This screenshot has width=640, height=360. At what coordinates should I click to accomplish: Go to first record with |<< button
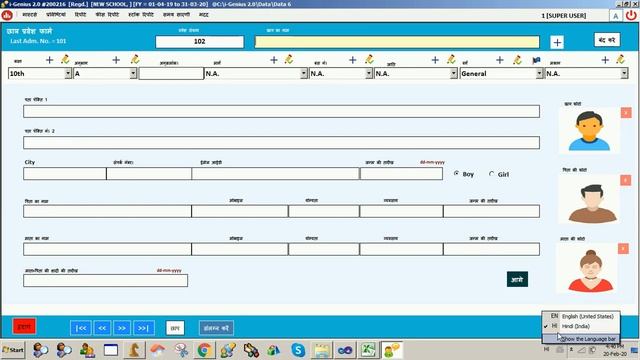(x=81, y=328)
